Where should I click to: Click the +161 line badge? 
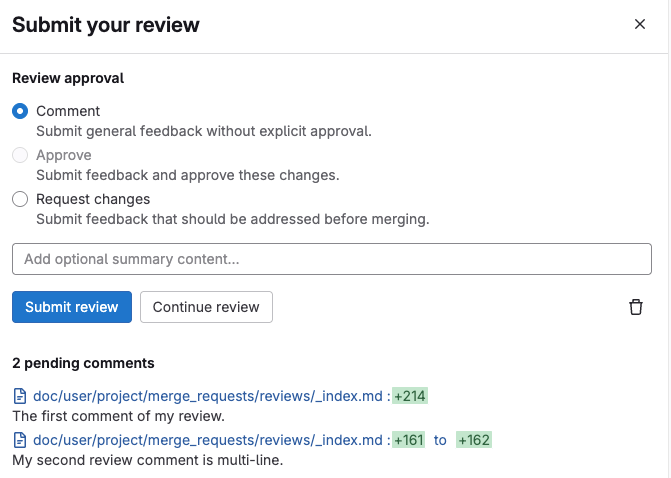click(x=410, y=440)
